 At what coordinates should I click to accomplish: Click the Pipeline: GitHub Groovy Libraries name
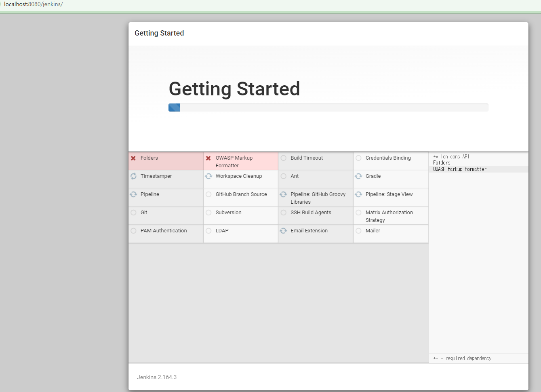[x=318, y=198]
